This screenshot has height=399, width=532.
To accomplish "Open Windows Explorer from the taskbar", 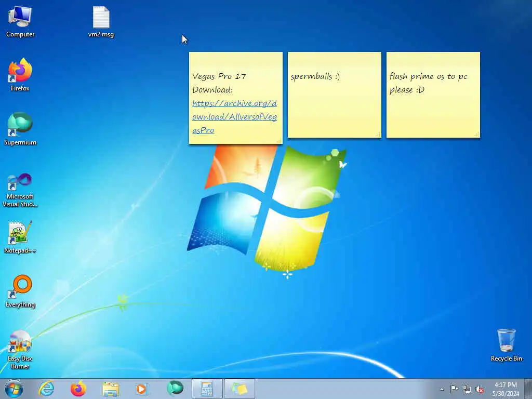I will point(111,389).
